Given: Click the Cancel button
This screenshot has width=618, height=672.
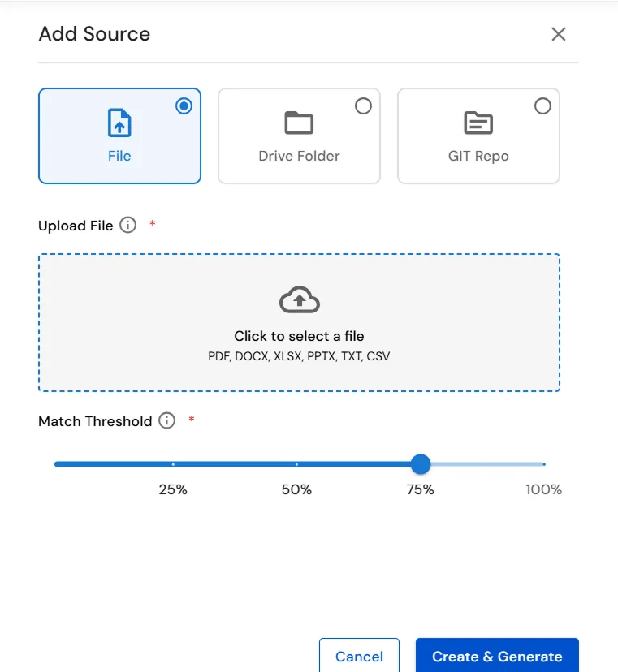Looking at the screenshot, I should (x=359, y=656).
